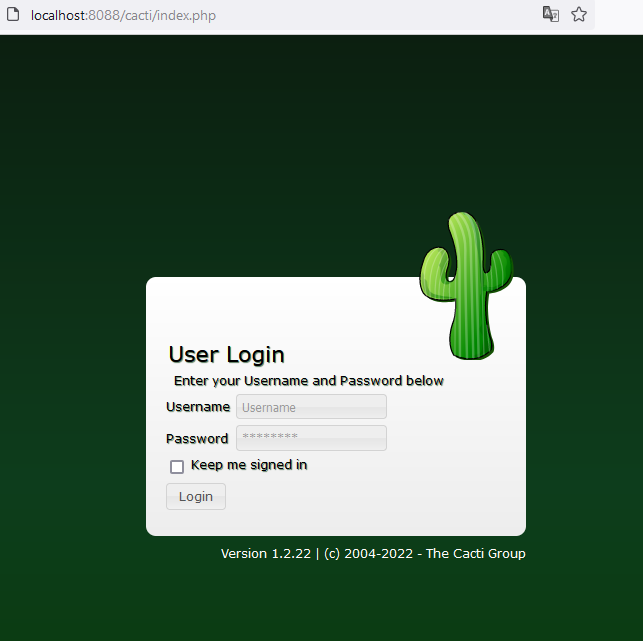The height and width of the screenshot is (641, 643).
Task: Click 'Enter your Username and Password below' text
Action: [308, 381]
